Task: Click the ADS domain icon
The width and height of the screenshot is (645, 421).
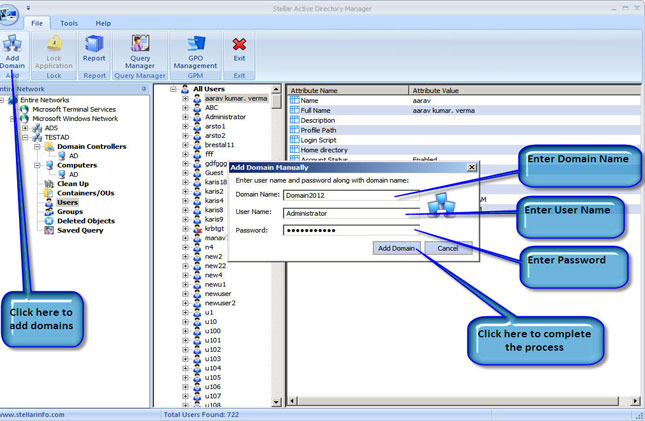Action: (x=37, y=128)
